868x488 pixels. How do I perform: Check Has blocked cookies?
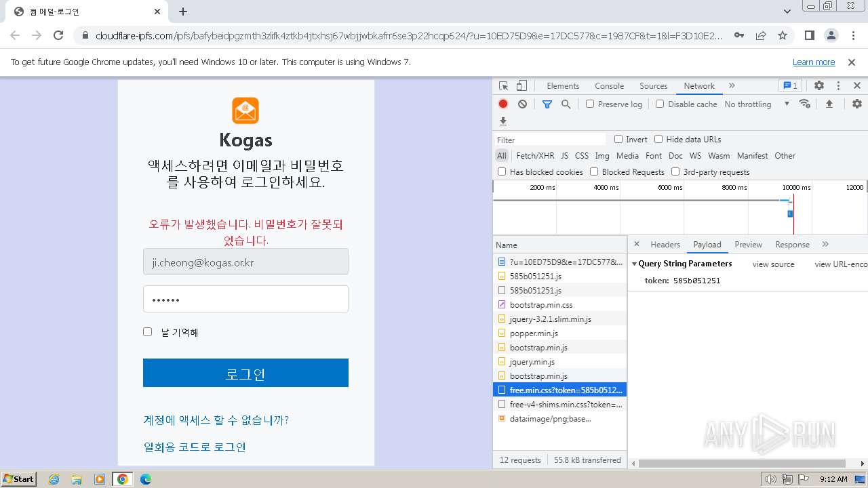(x=502, y=172)
